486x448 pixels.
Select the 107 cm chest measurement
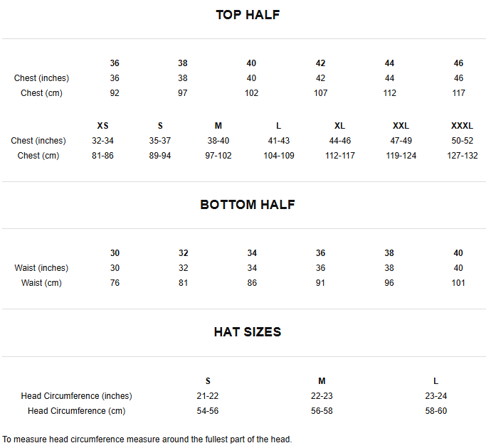[x=320, y=93]
